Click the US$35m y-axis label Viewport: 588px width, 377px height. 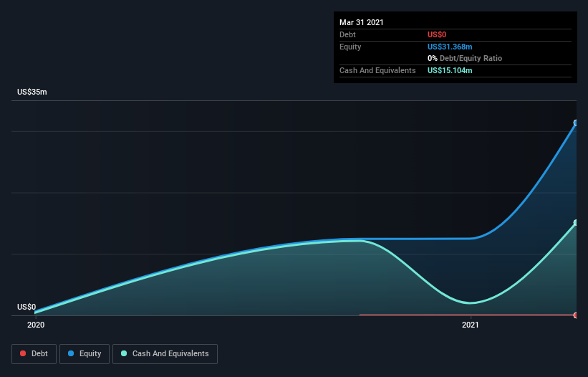[x=32, y=92]
